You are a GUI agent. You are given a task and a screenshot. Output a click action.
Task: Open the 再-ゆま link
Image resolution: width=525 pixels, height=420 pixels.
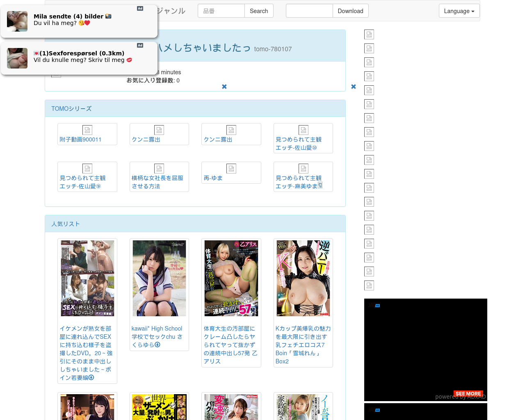tap(213, 178)
